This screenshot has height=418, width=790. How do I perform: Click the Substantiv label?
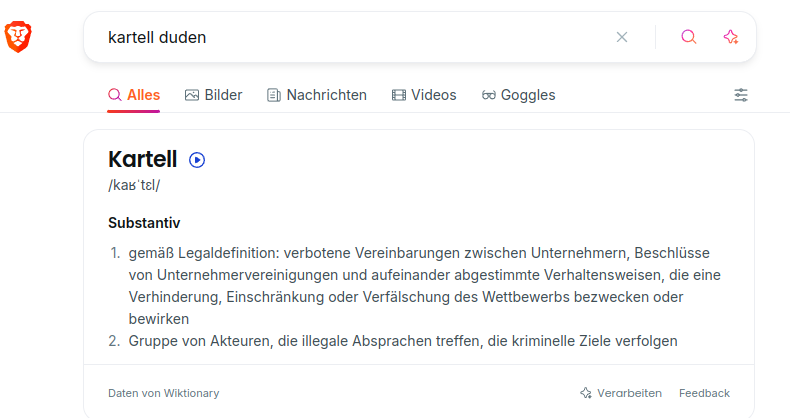click(x=144, y=223)
